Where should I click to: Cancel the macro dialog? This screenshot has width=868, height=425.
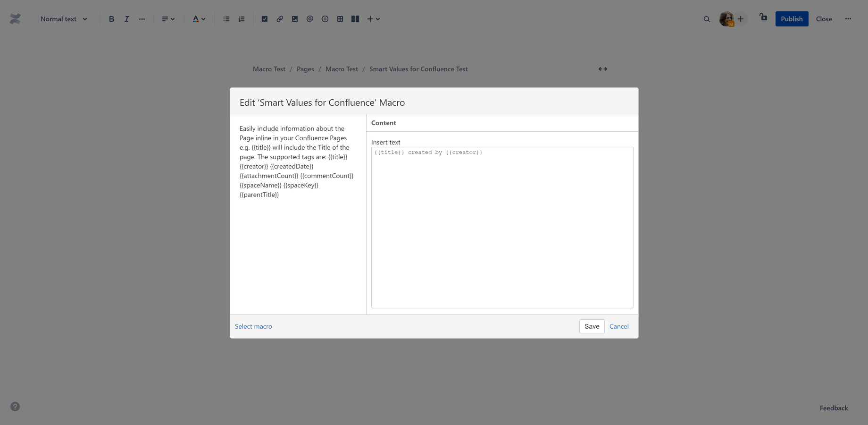tap(619, 326)
